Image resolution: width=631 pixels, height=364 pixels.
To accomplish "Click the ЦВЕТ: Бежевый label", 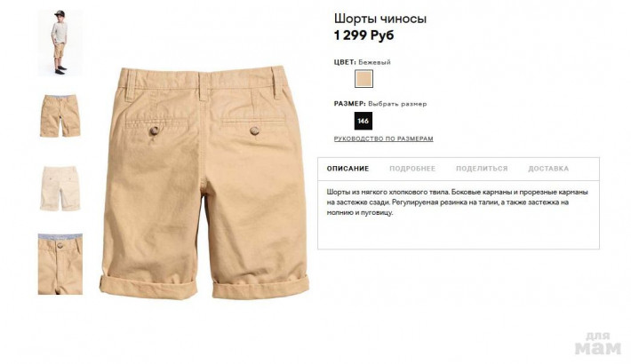I will tap(363, 62).
